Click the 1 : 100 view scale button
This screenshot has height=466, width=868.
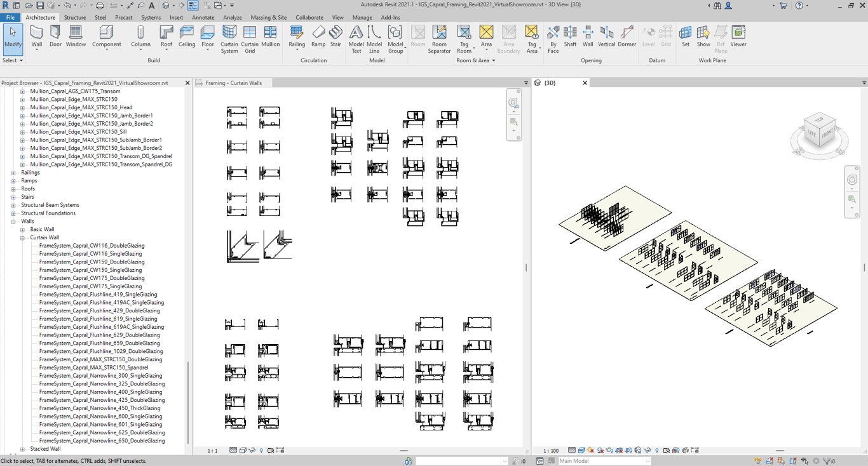[551, 450]
